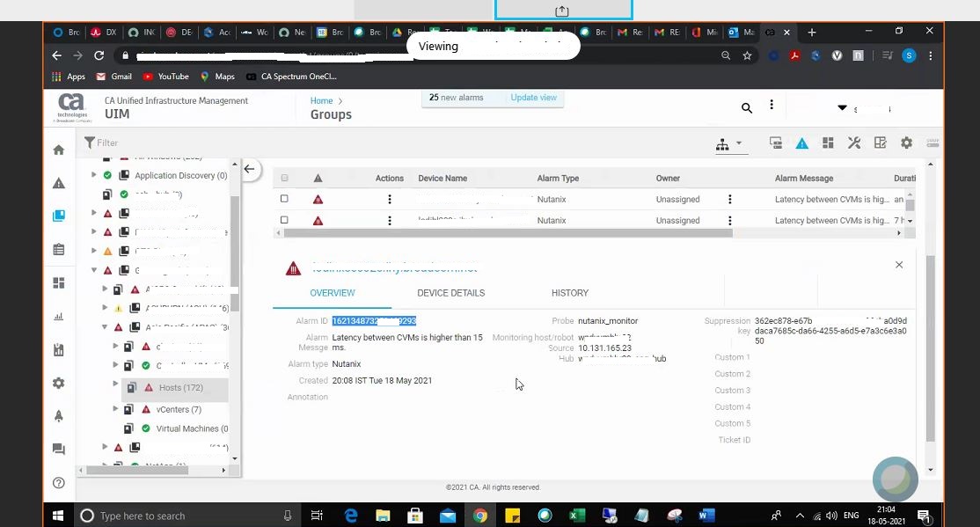Click the UIM search magnifier icon
The width and height of the screenshot is (980, 527).
click(747, 107)
